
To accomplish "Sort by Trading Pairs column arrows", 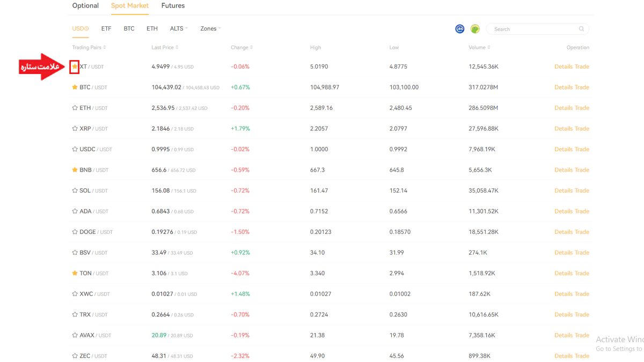I will point(105,47).
